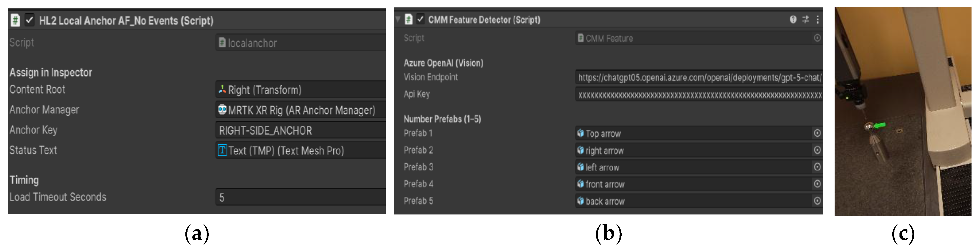This screenshot has width=980, height=250.
Task: Click the TextMeshPro icon in Status Text field
Action: coord(222,151)
